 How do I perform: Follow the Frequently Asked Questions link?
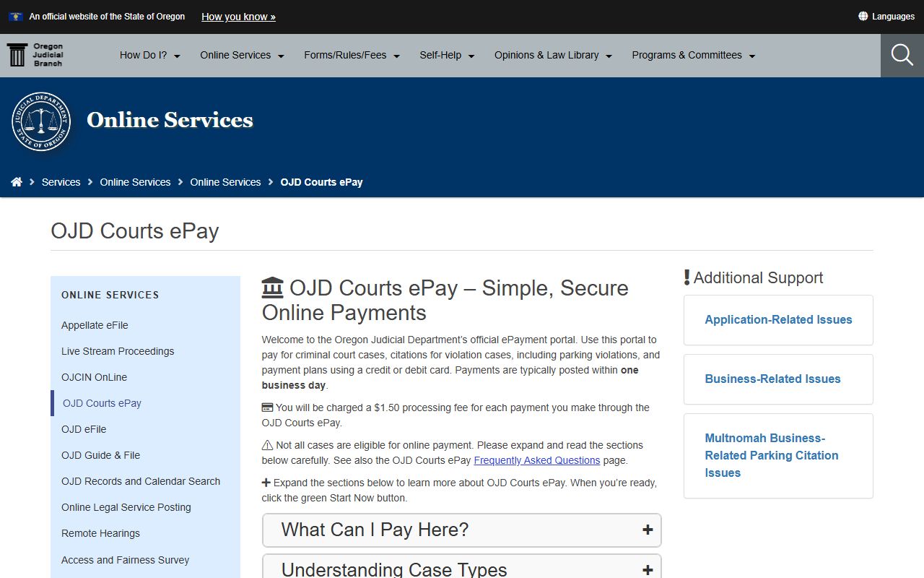536,460
